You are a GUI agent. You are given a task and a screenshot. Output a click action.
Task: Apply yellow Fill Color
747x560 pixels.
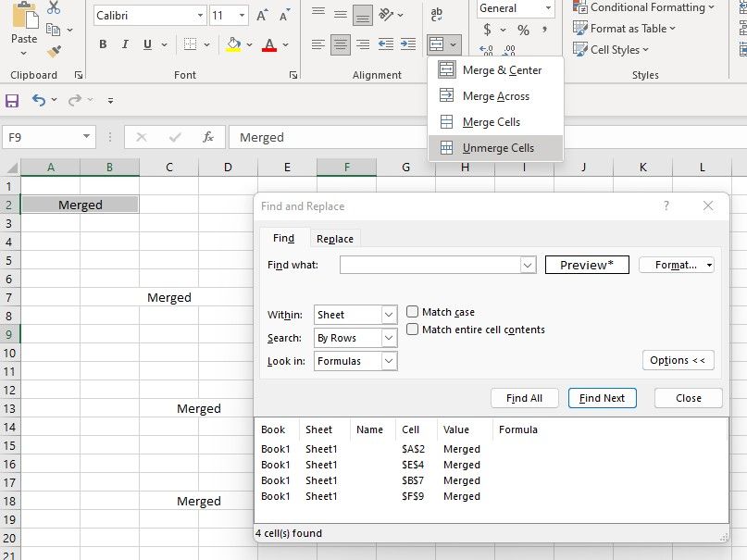[233, 44]
